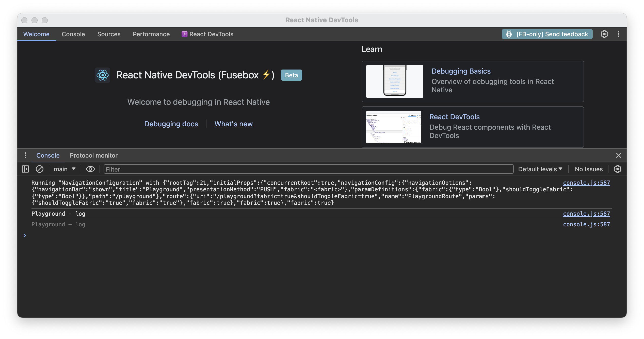The height and width of the screenshot is (339, 644).
Task: Open the three-dot customize menu in top bar
Action: point(619,34)
